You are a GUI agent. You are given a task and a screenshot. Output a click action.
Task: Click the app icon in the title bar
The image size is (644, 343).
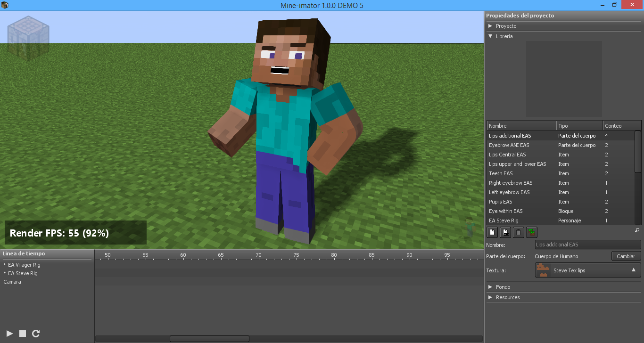pyautogui.click(x=5, y=5)
